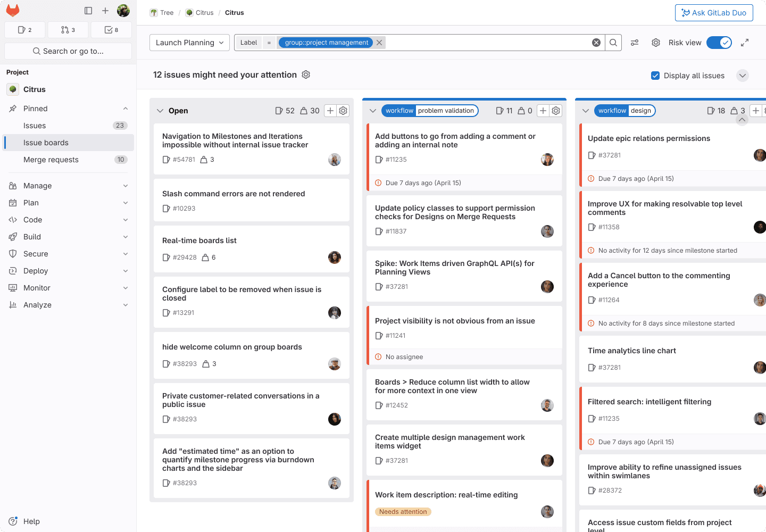Click the Ask GitLab Duo button
The height and width of the screenshot is (532, 766).
[714, 13]
